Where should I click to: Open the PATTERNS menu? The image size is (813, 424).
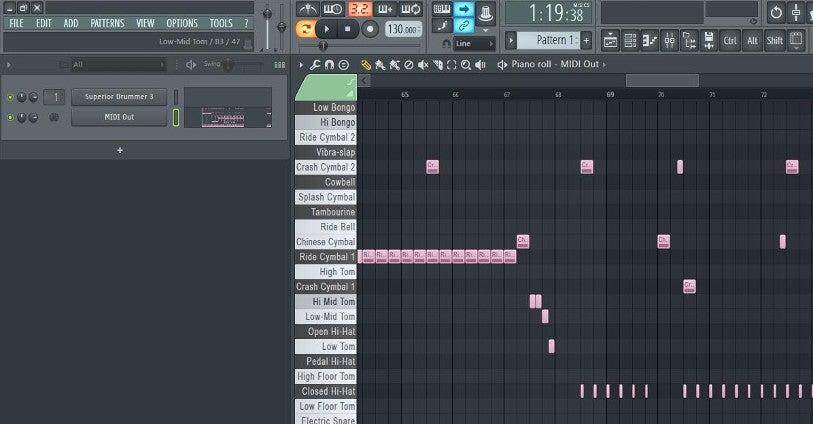[107, 23]
